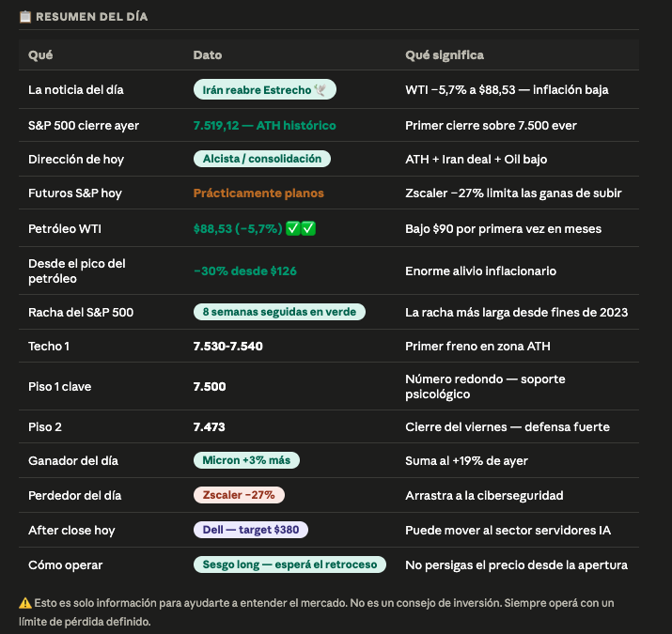This screenshot has width=672, height=634.
Task: Click 'Futuros S&P hoy' row label
Action: coord(75,193)
